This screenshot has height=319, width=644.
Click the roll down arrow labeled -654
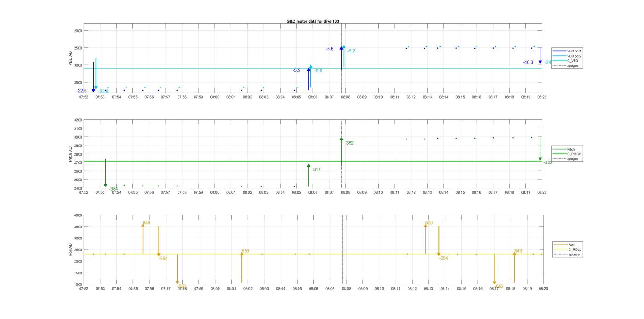coord(439,241)
